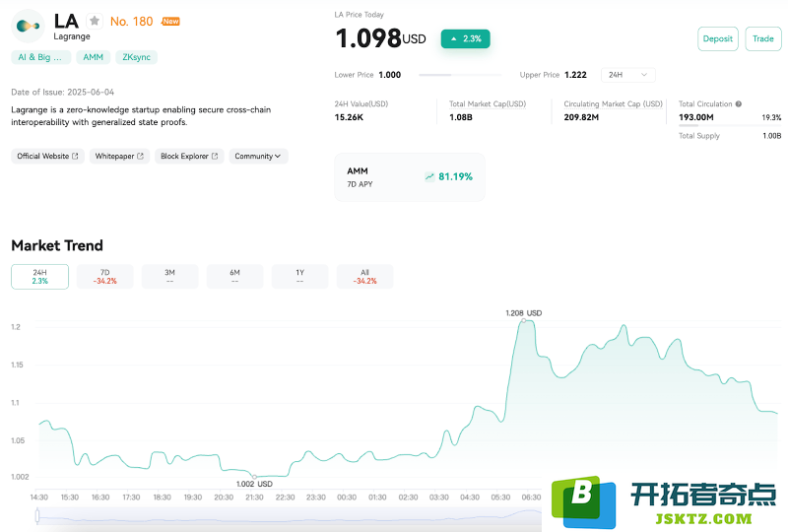The image size is (788, 532).
Task: Open the Block Explorer link
Action: (189, 156)
